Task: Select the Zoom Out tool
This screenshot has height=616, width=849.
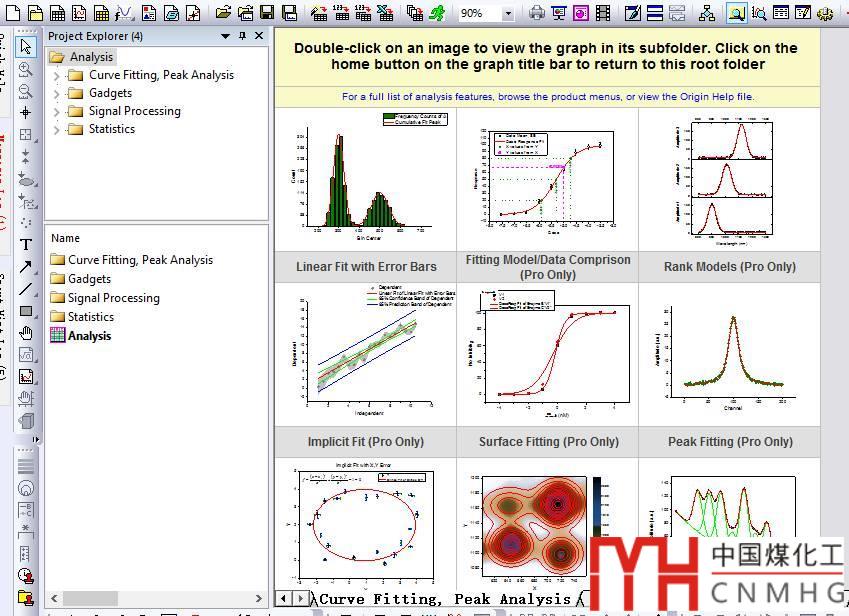Action: 25,90
